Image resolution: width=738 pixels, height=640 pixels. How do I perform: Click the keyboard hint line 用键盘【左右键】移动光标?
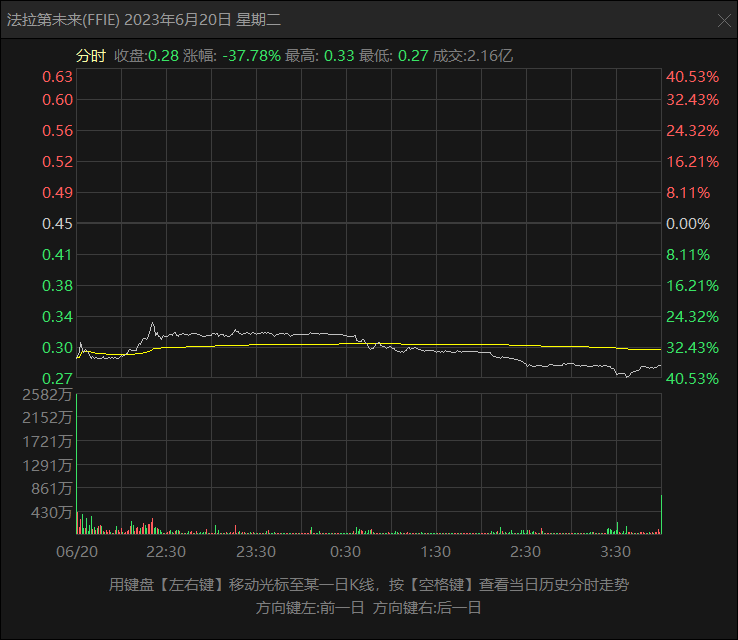[369, 585]
